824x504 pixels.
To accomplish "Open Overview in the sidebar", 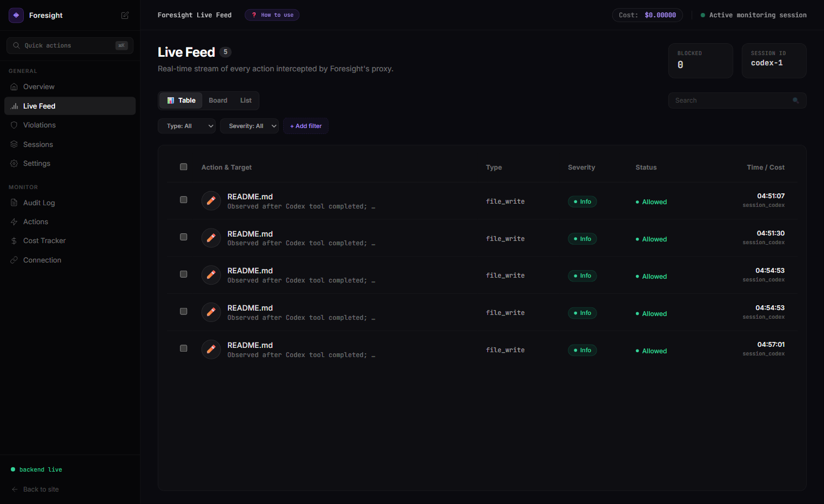I will click(70, 86).
